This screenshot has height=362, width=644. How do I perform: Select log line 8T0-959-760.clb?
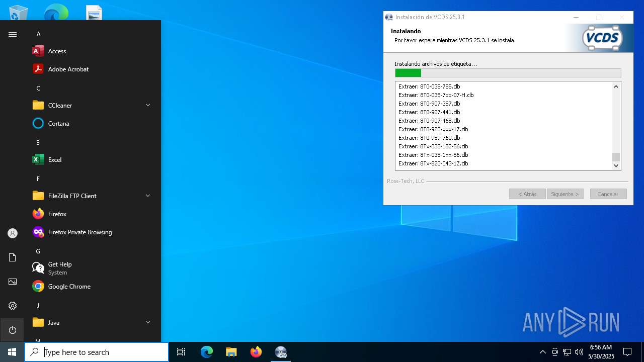coord(429,138)
